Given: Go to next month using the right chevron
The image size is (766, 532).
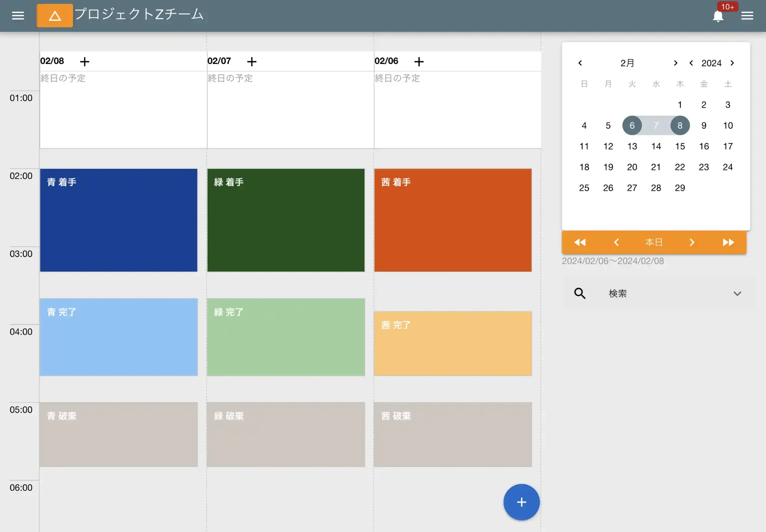Looking at the screenshot, I should pyautogui.click(x=675, y=63).
